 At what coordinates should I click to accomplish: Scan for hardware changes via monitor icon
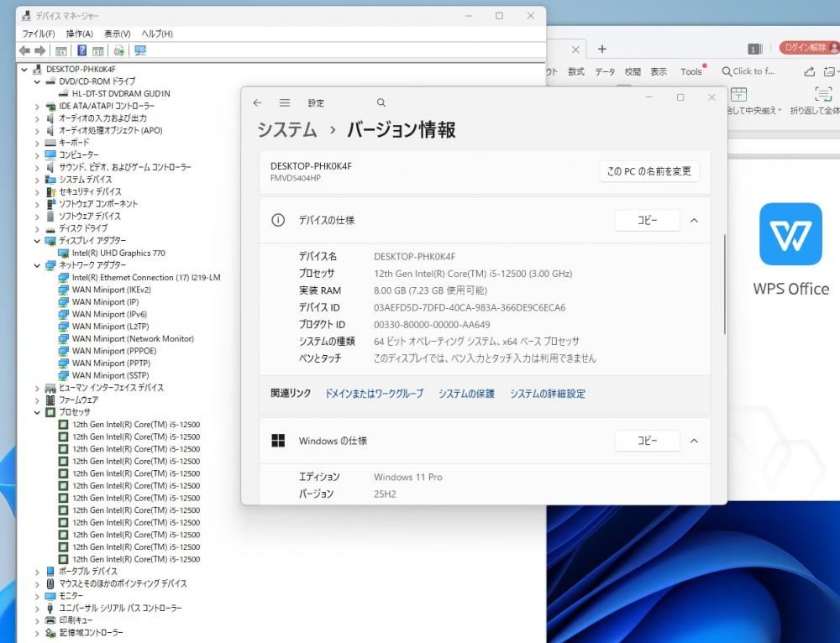coord(140,50)
